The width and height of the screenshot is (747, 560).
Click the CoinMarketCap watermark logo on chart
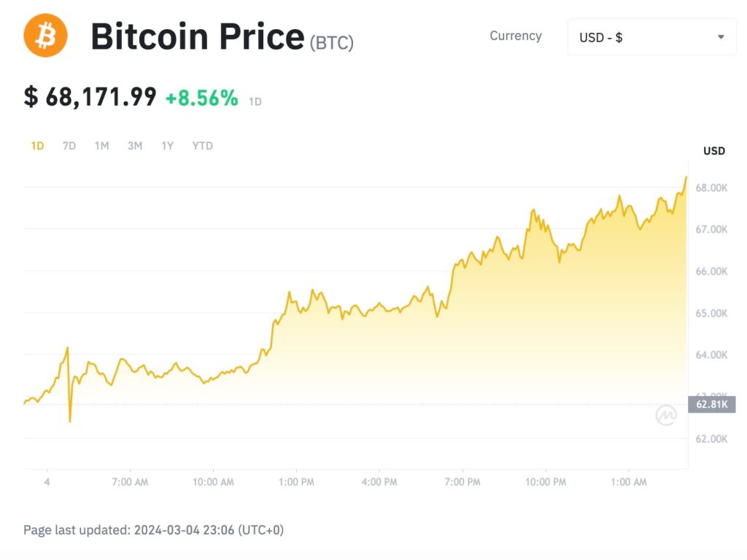click(x=665, y=416)
